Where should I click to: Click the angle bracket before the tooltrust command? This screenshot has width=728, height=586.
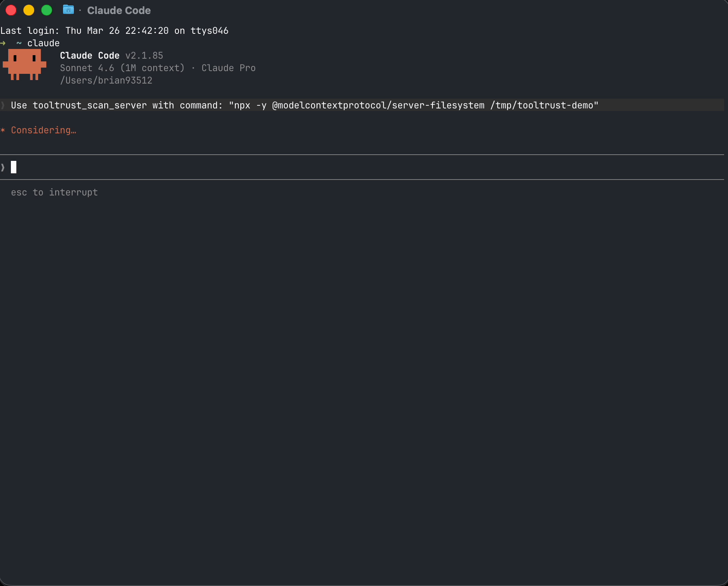(2, 105)
